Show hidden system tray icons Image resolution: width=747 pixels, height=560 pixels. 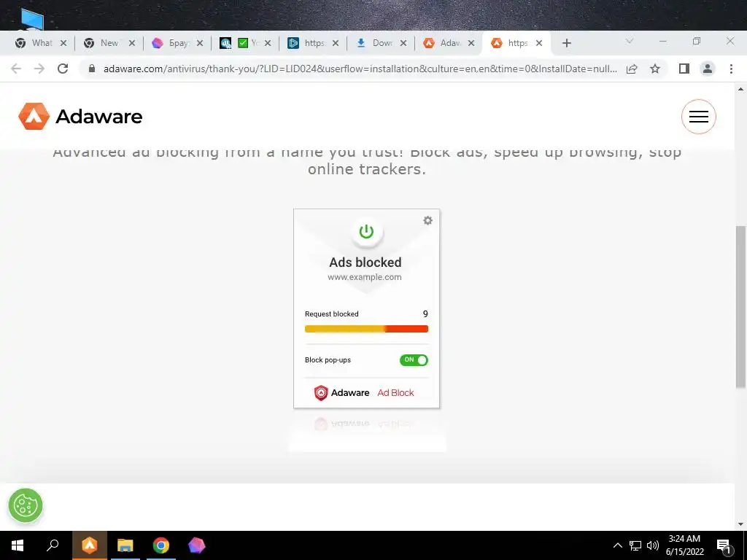617,545
